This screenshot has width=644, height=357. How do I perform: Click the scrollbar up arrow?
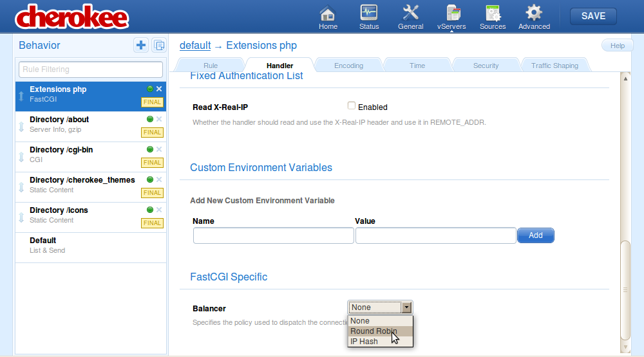click(625, 78)
